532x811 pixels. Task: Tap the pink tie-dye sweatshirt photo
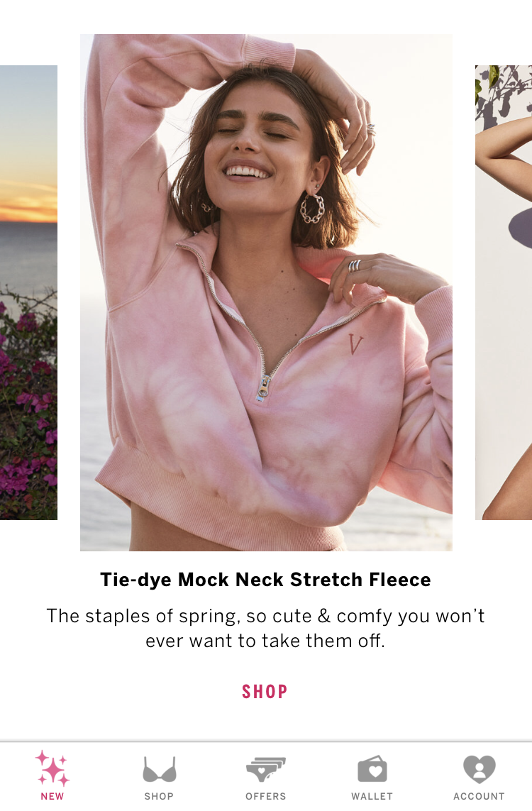point(266,292)
